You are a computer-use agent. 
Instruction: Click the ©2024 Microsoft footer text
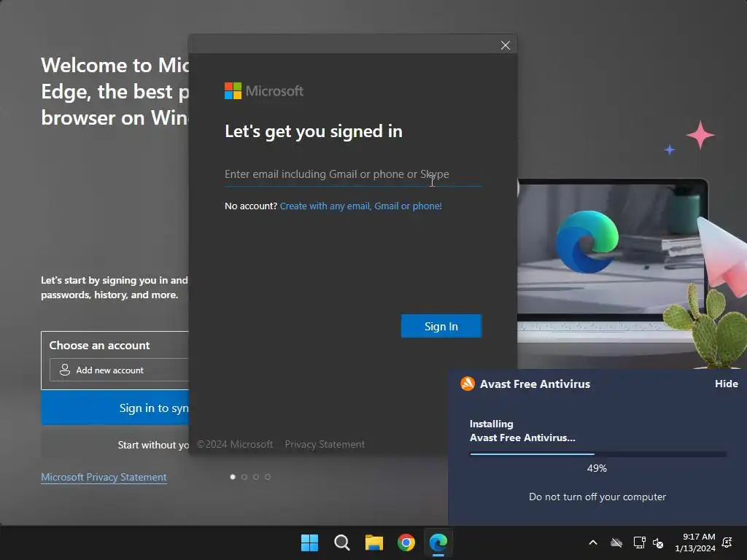tap(235, 444)
